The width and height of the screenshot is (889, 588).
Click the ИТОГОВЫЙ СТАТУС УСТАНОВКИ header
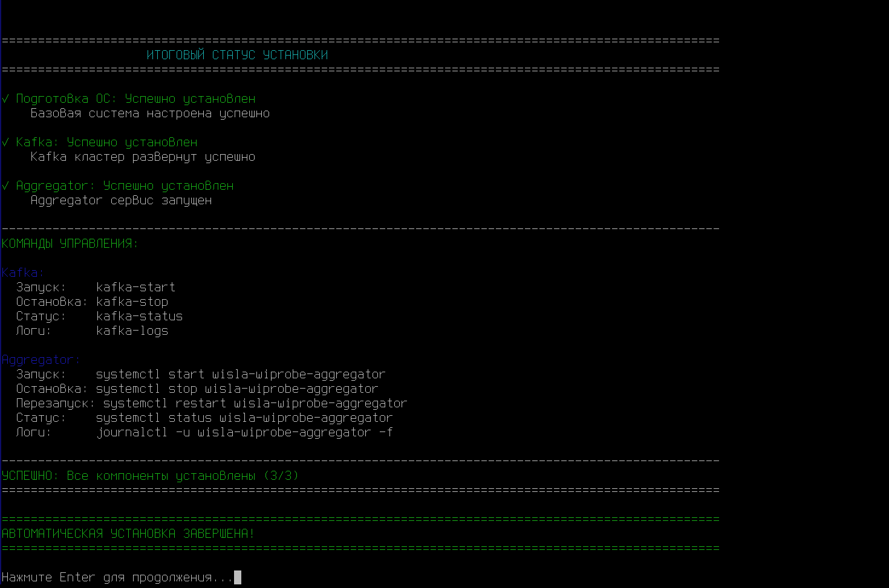(x=237, y=55)
